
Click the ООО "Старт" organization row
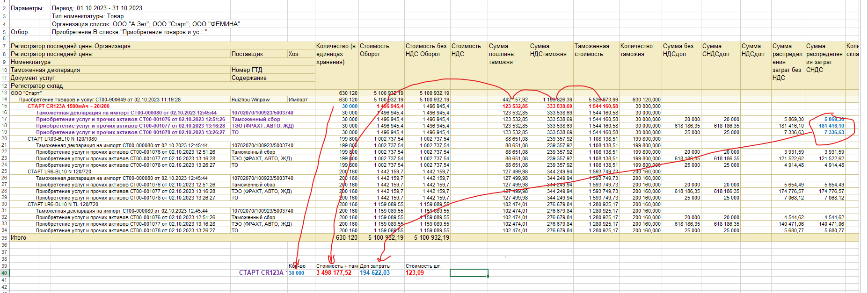tap(26, 93)
